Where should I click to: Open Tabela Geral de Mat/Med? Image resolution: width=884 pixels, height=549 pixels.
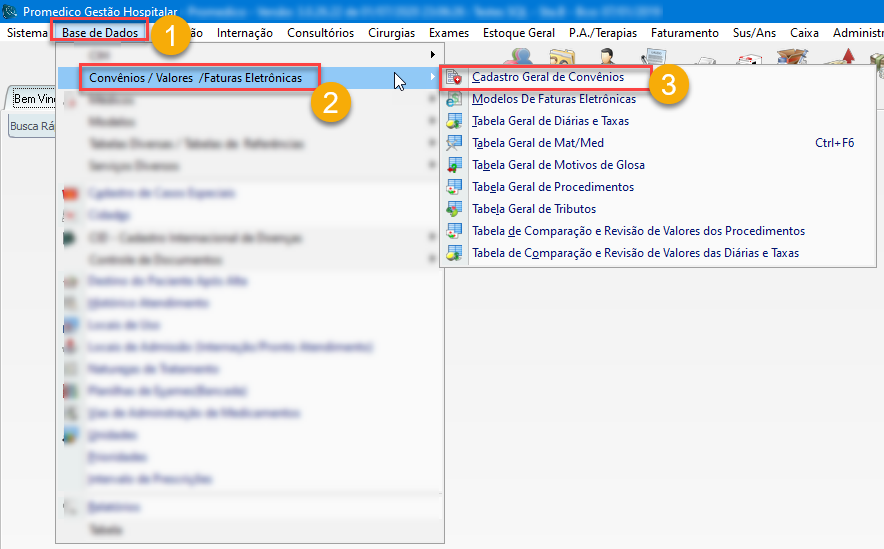click(x=537, y=143)
